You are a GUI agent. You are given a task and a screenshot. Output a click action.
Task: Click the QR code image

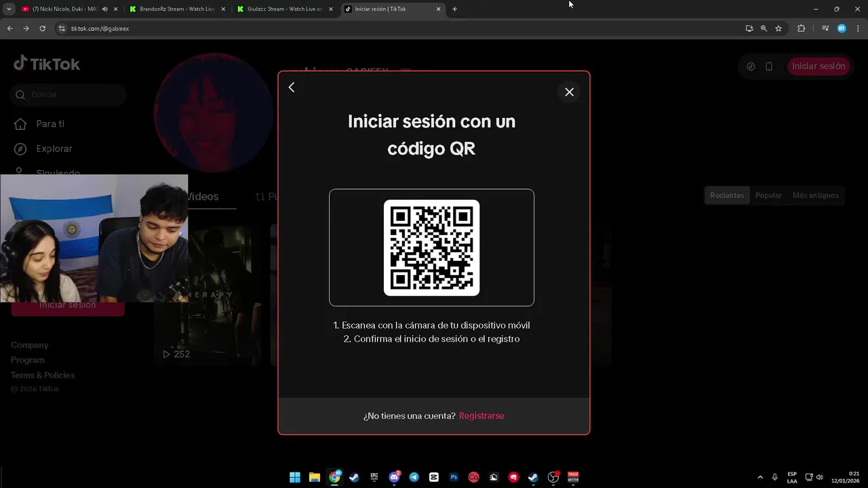[x=431, y=247]
